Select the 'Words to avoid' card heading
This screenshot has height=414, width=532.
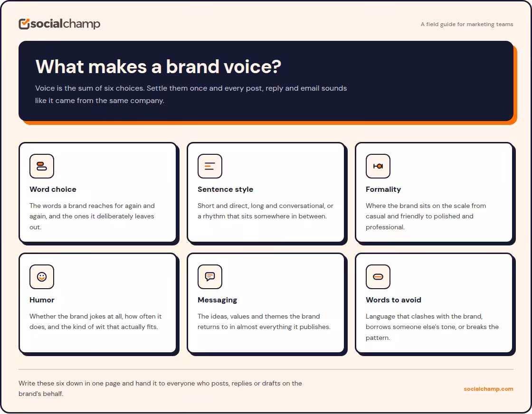pos(394,300)
